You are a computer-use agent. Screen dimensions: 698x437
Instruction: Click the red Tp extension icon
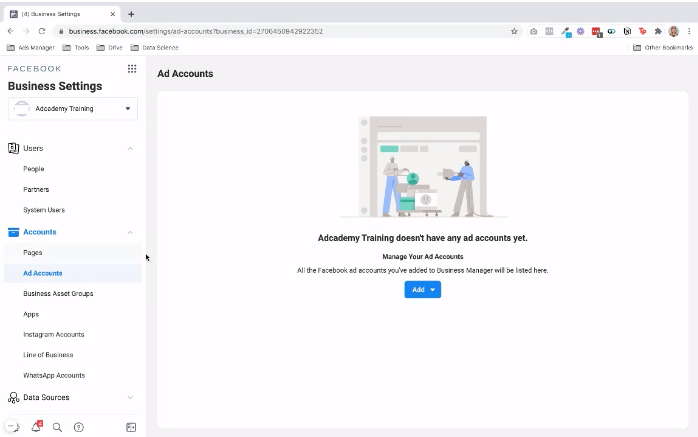pyautogui.click(x=642, y=31)
